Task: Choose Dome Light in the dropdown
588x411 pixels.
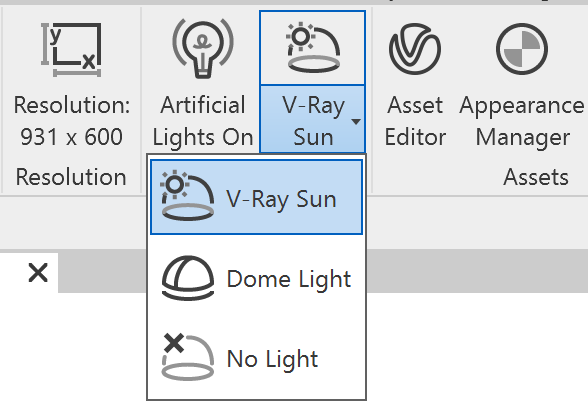Action: 256,279
